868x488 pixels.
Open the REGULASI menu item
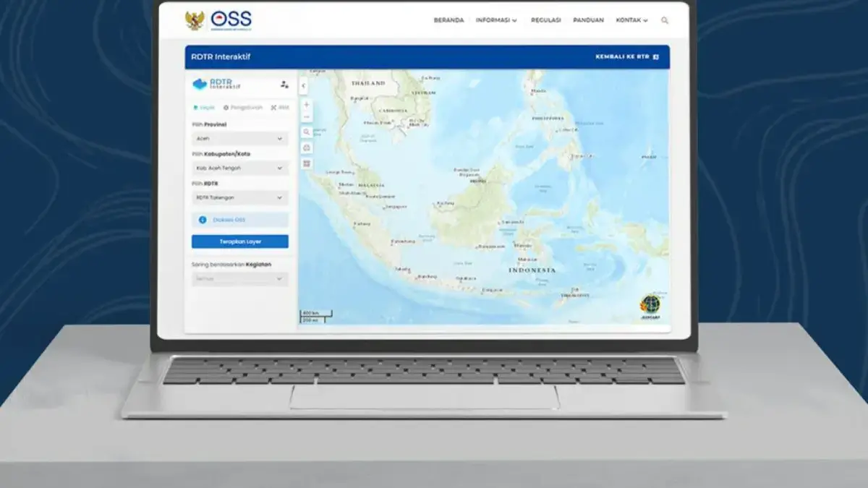point(545,20)
